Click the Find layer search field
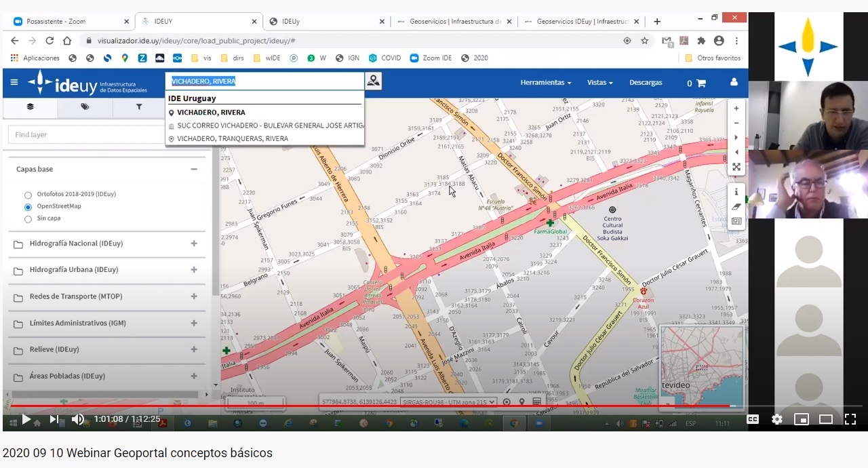The width and height of the screenshot is (868, 468). click(x=86, y=134)
